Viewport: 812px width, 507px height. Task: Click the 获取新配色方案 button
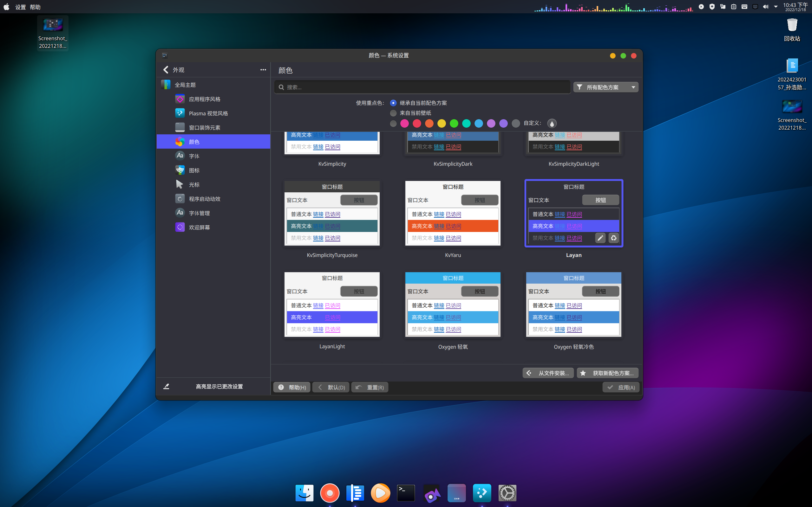pyautogui.click(x=607, y=373)
